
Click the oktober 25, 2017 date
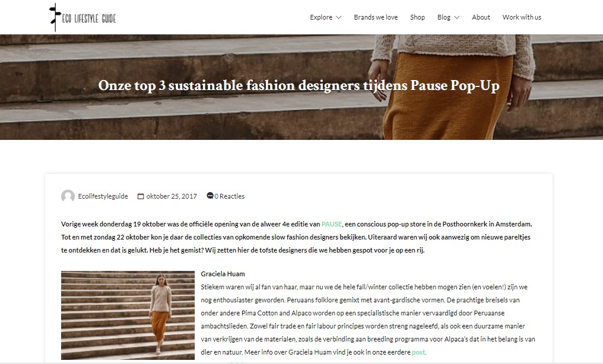[172, 196]
